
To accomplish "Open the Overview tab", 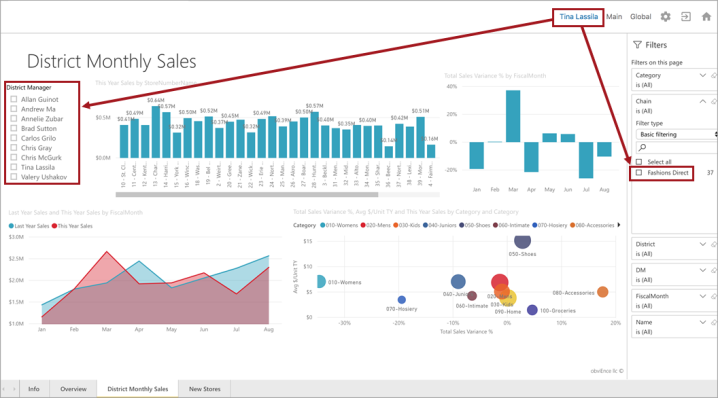I will point(73,389).
